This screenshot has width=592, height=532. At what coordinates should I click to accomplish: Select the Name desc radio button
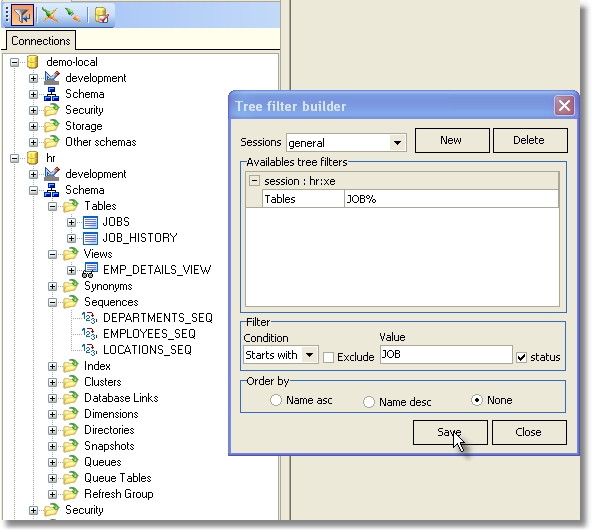click(x=368, y=402)
